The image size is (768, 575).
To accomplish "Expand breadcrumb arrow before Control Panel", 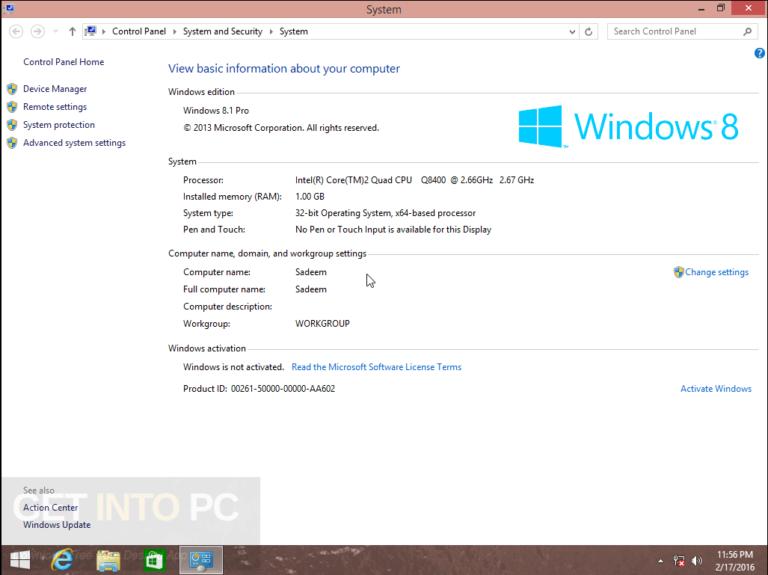I will [x=104, y=31].
